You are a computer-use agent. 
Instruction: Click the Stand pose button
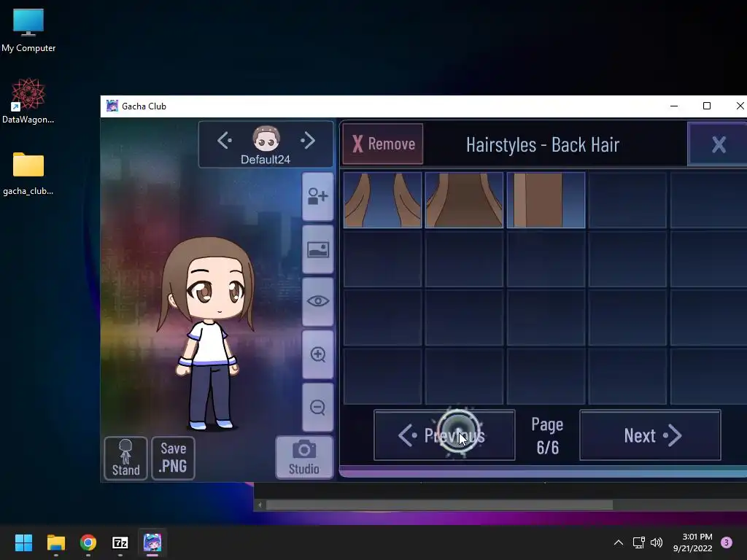[125, 458]
